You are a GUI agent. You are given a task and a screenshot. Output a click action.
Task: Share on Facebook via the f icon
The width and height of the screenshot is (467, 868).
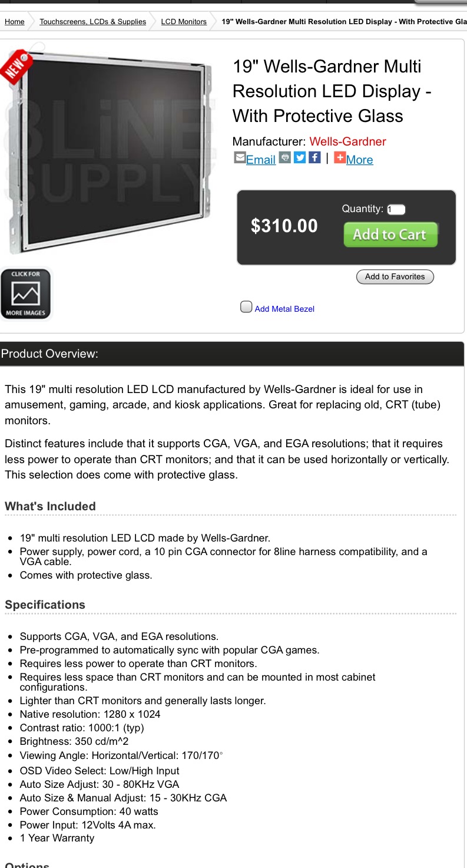314,158
